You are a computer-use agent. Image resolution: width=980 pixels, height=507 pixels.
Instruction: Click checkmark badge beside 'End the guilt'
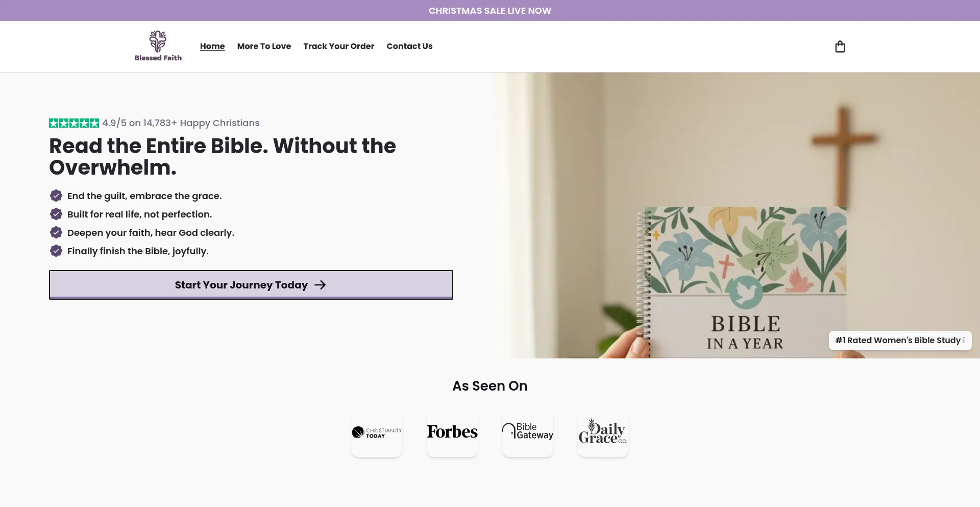[56, 196]
